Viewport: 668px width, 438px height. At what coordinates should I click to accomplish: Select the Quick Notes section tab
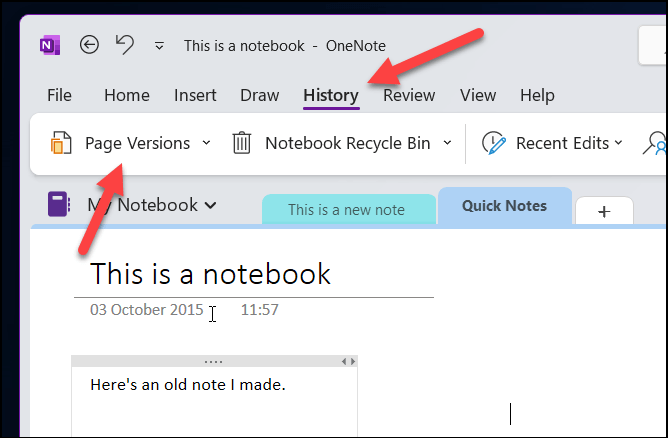pos(505,206)
